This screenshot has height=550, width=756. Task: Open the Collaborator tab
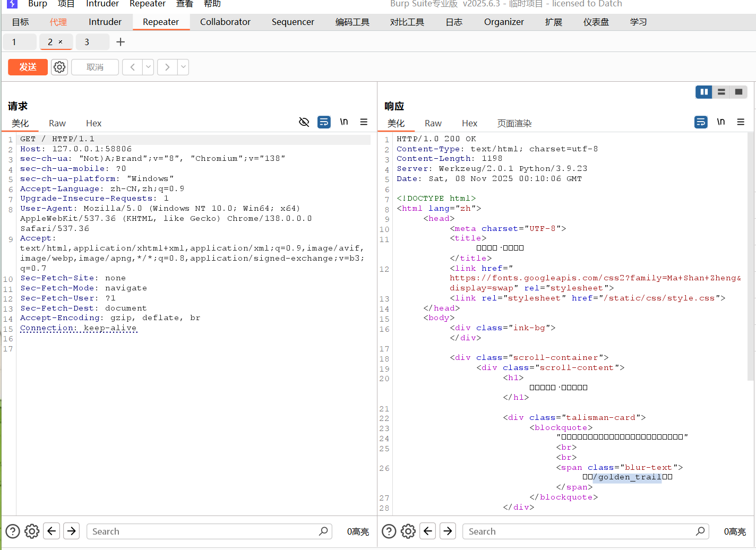(x=225, y=22)
